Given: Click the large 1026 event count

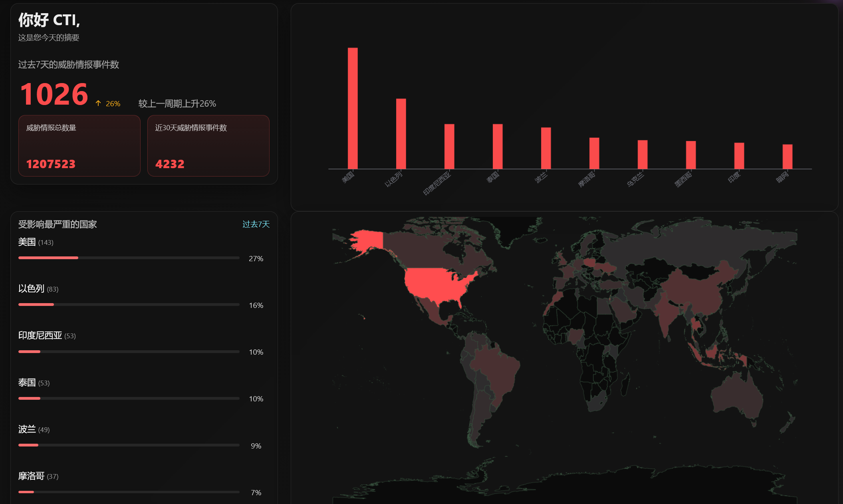Looking at the screenshot, I should (x=54, y=95).
